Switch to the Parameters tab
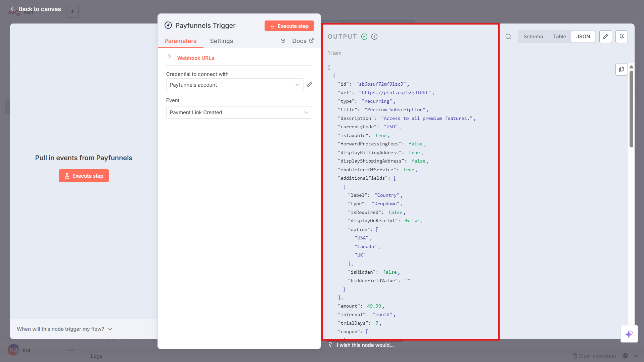Image resolution: width=644 pixels, height=362 pixels. coord(180,41)
